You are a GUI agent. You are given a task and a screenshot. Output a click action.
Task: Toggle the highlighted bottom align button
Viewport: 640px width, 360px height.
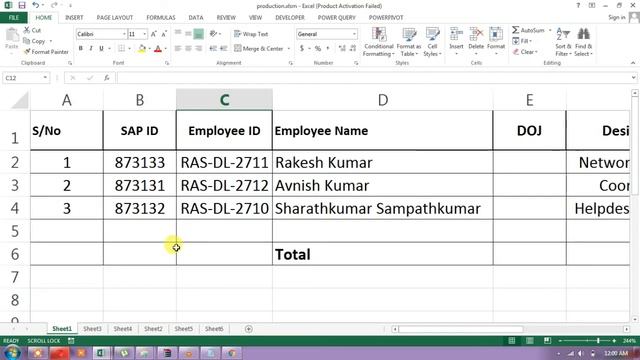pyautogui.click(x=198, y=34)
